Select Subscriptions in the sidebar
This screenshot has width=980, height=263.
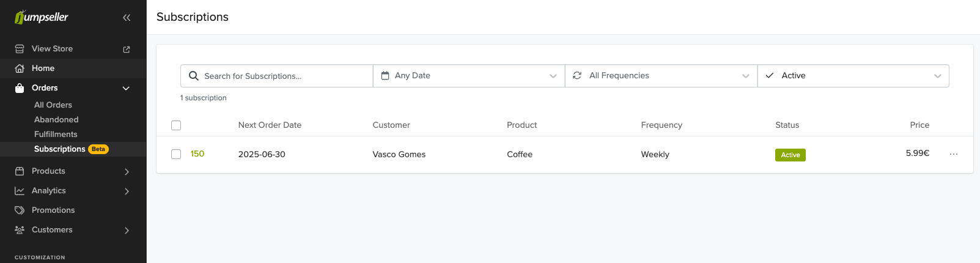[x=60, y=149]
